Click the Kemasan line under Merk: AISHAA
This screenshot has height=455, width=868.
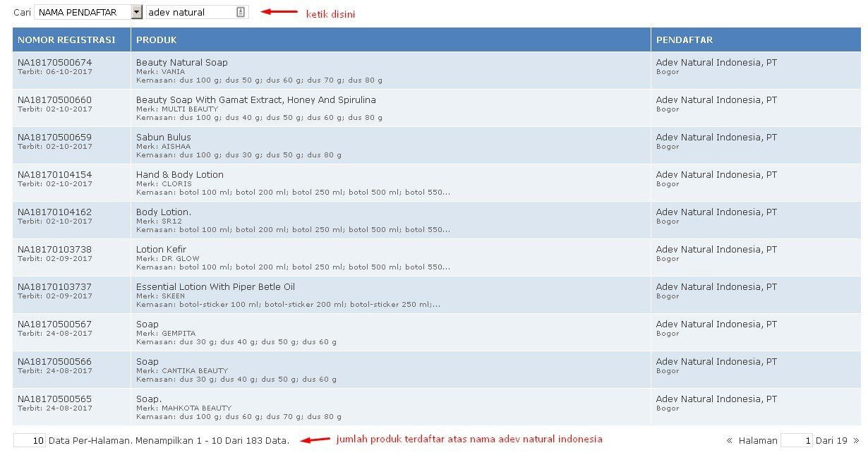[239, 155]
